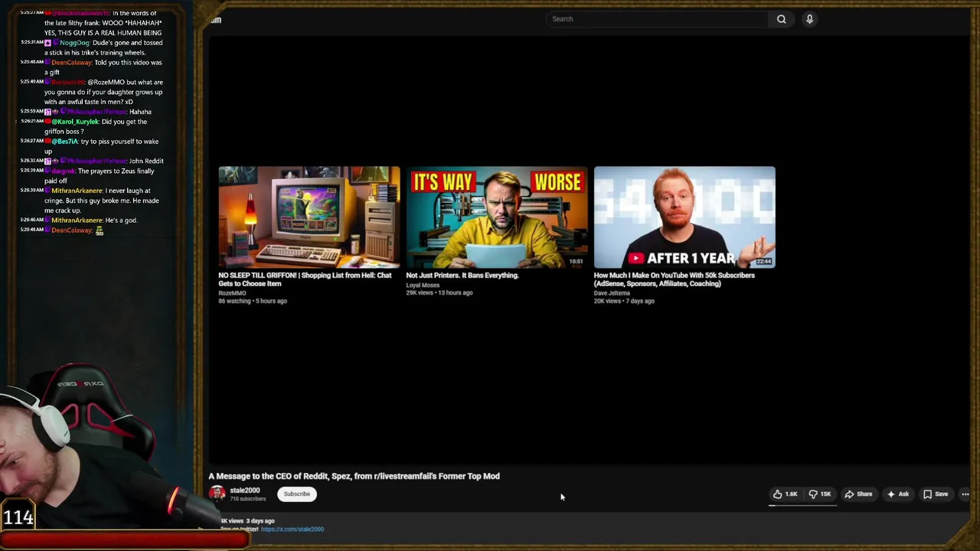Open RozeMMO channel under first video
Image resolution: width=980 pixels, height=551 pixels.
click(x=232, y=293)
